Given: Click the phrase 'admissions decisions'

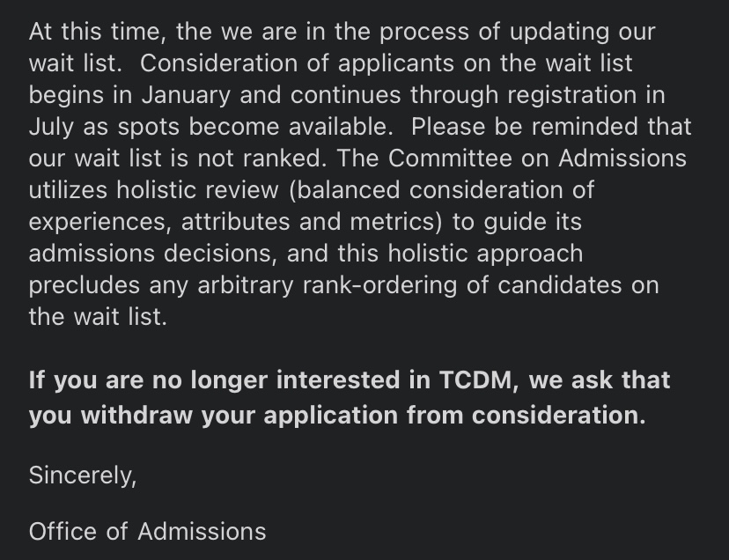Looking at the screenshot, I should click(151, 253).
